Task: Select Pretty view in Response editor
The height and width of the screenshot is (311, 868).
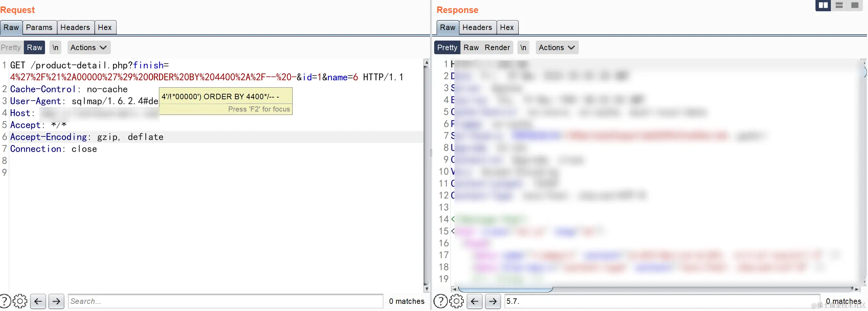Action: (447, 47)
